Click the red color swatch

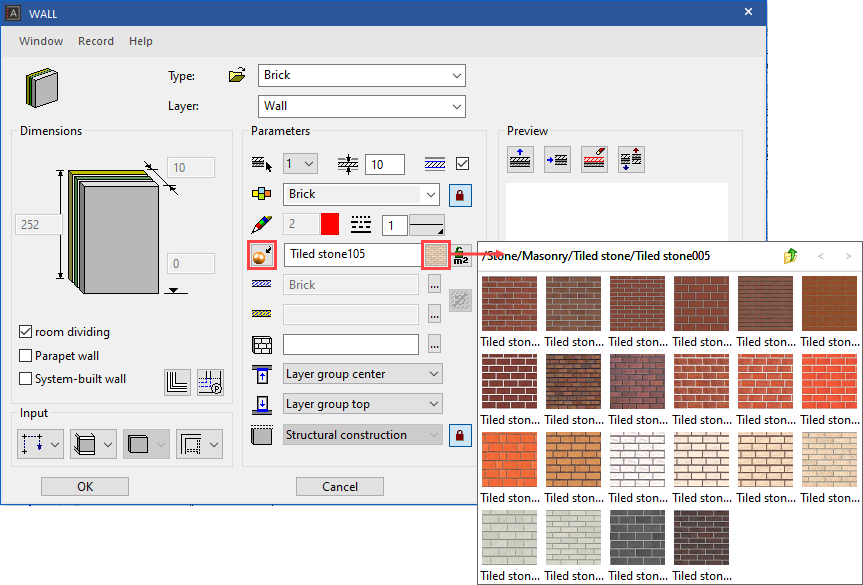[x=330, y=224]
